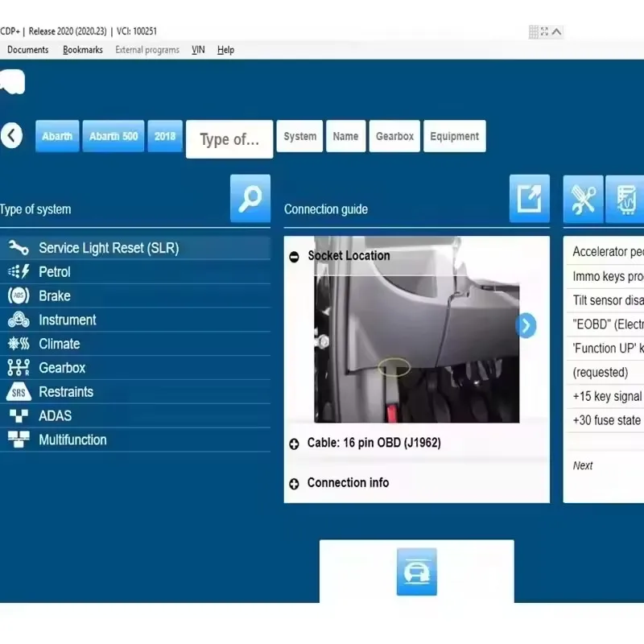Click the socket location thumbnail image

[416, 329]
